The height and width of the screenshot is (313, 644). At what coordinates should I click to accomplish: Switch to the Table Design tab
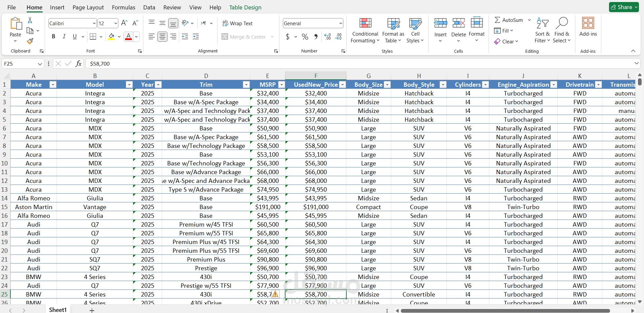(x=245, y=7)
